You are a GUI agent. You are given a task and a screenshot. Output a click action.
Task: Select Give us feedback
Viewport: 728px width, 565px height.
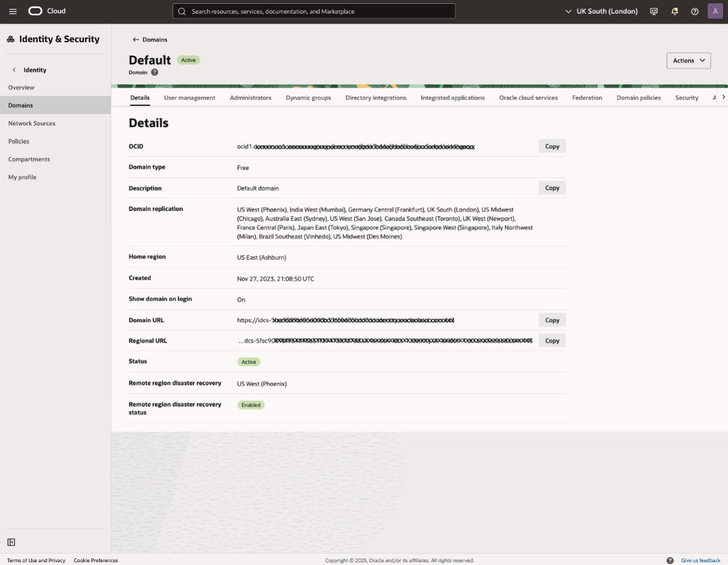click(700, 560)
